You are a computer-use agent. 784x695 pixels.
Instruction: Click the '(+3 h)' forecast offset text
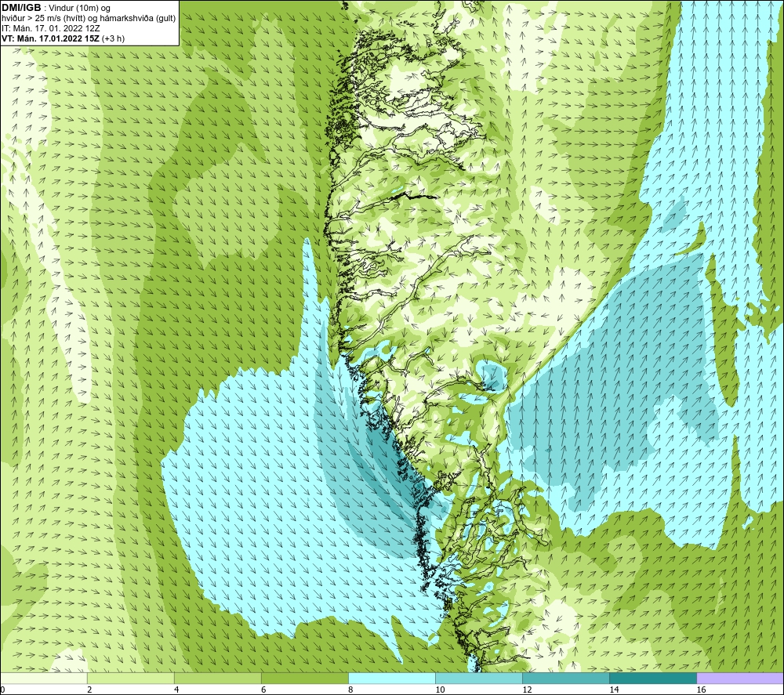pos(113,38)
